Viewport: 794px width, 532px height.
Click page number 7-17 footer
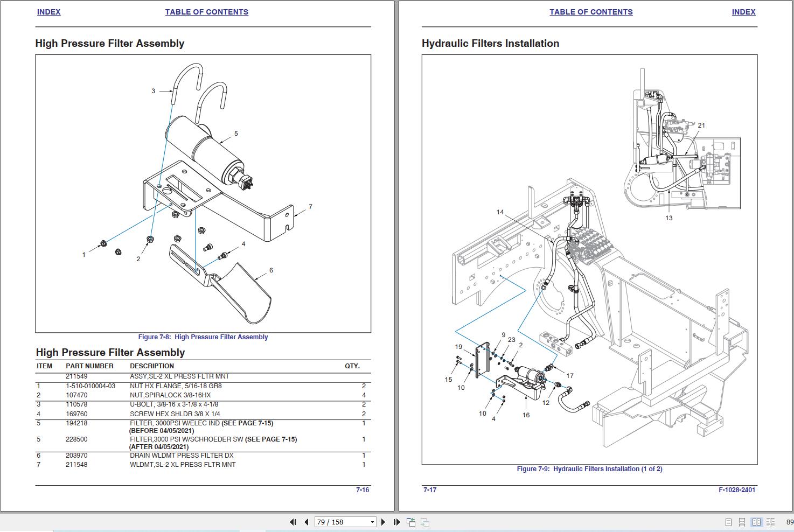point(430,490)
